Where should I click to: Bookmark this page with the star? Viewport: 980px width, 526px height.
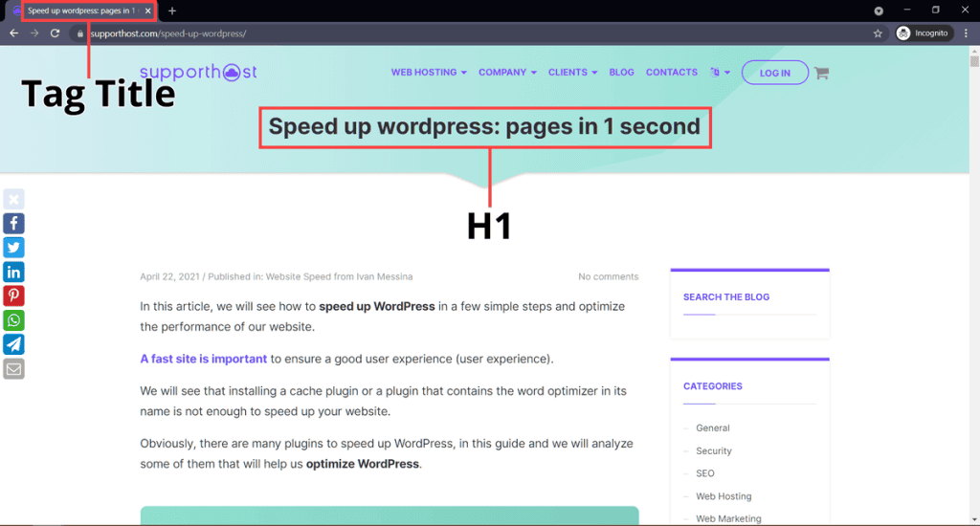click(x=878, y=33)
